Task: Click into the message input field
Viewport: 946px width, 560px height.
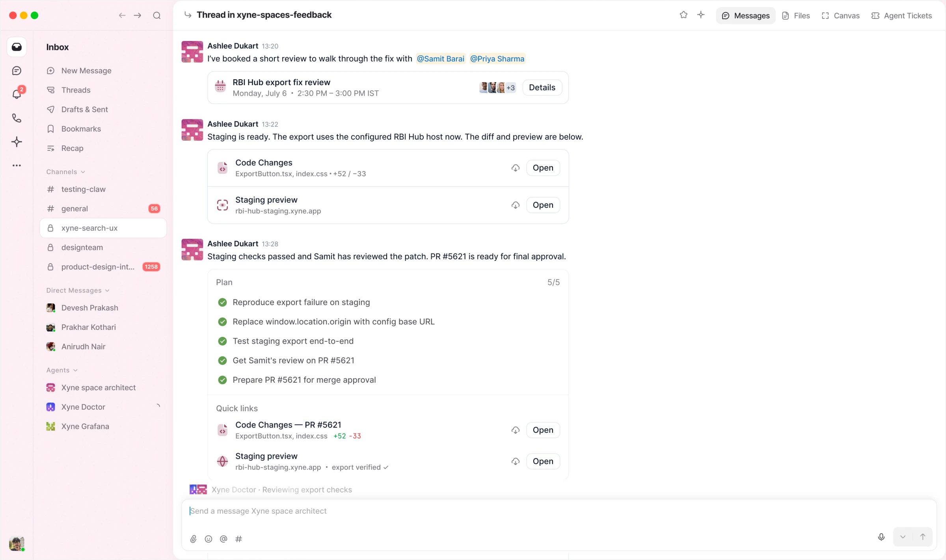Action: tap(559, 511)
